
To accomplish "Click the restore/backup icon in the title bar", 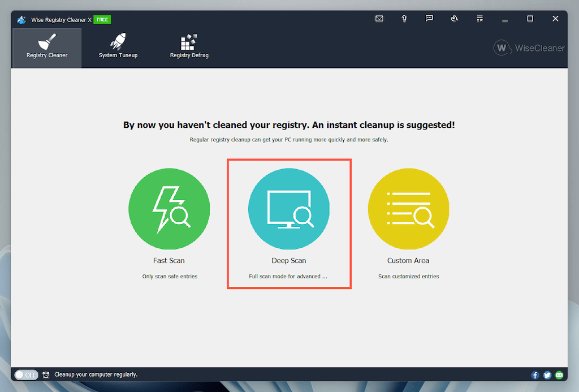I will (x=455, y=19).
